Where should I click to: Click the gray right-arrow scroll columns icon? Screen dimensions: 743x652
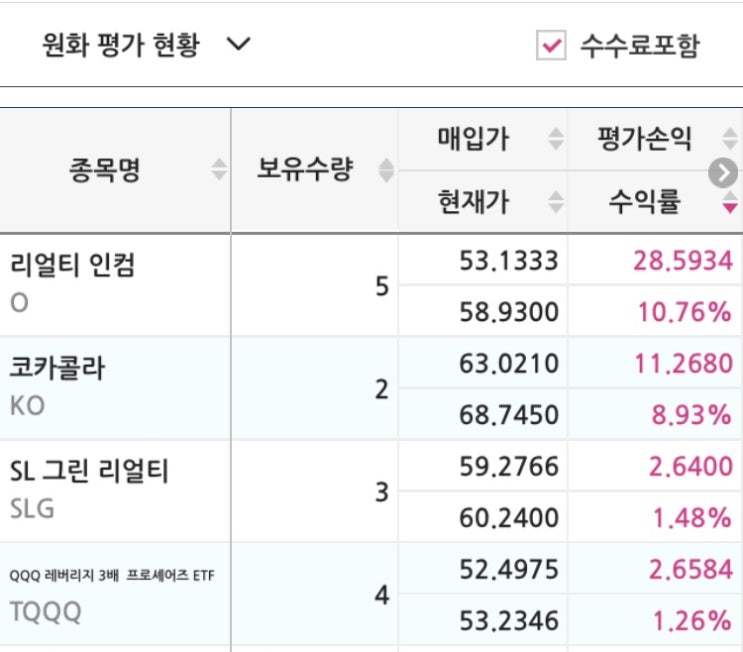pos(722,173)
